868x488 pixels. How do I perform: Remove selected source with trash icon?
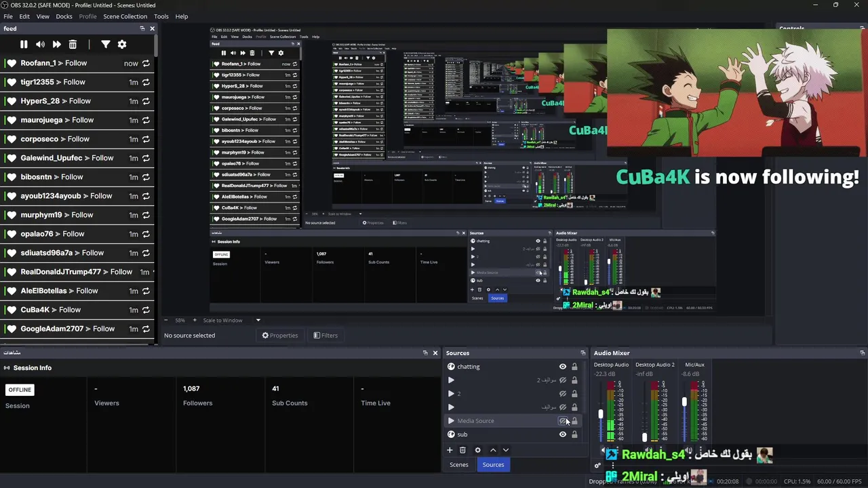coord(462,450)
